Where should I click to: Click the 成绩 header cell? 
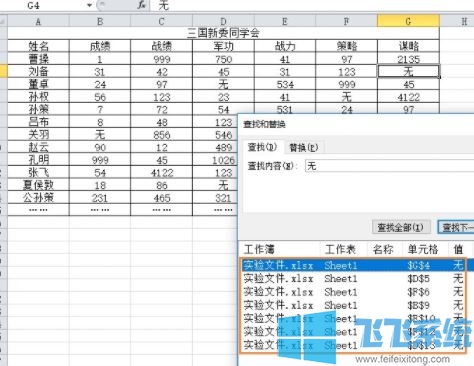click(x=100, y=46)
